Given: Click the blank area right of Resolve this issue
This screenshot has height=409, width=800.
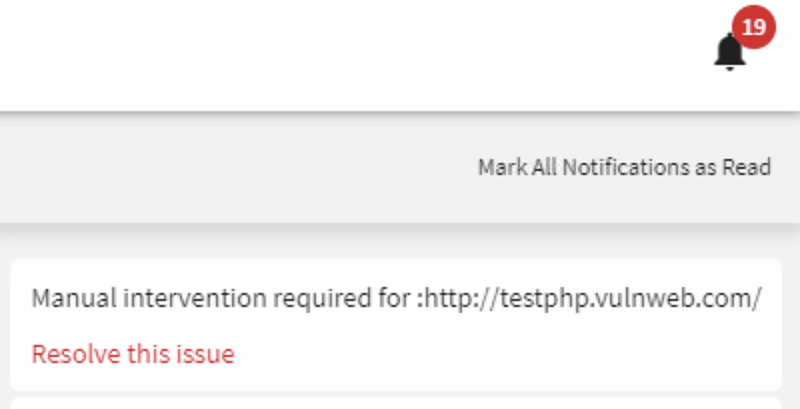Looking at the screenshot, I should tap(505, 353).
